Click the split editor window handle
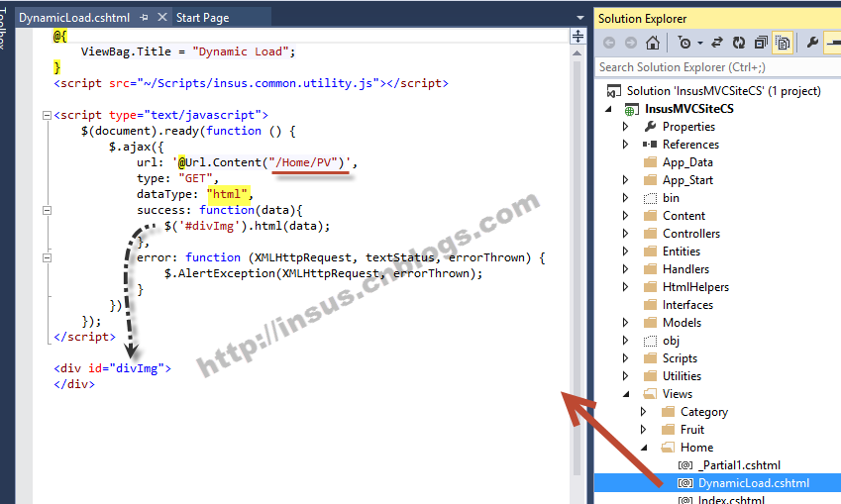 click(x=578, y=37)
